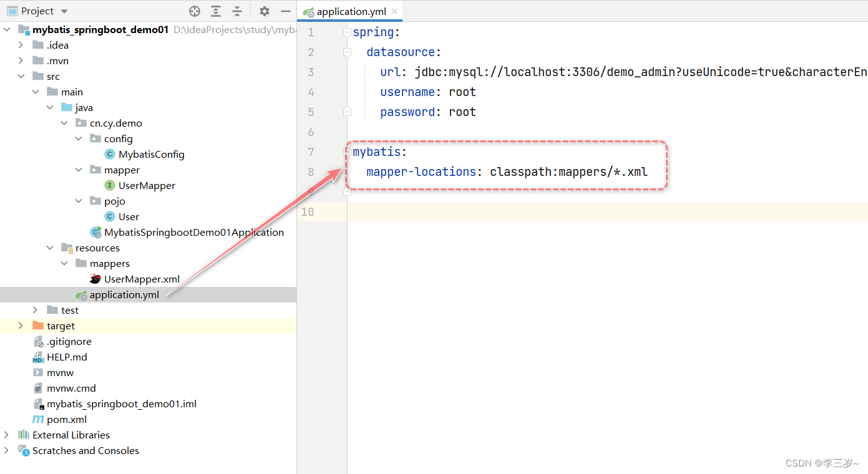This screenshot has height=474, width=868.
Task: Click line number 10 in gutter
Action: [307, 211]
